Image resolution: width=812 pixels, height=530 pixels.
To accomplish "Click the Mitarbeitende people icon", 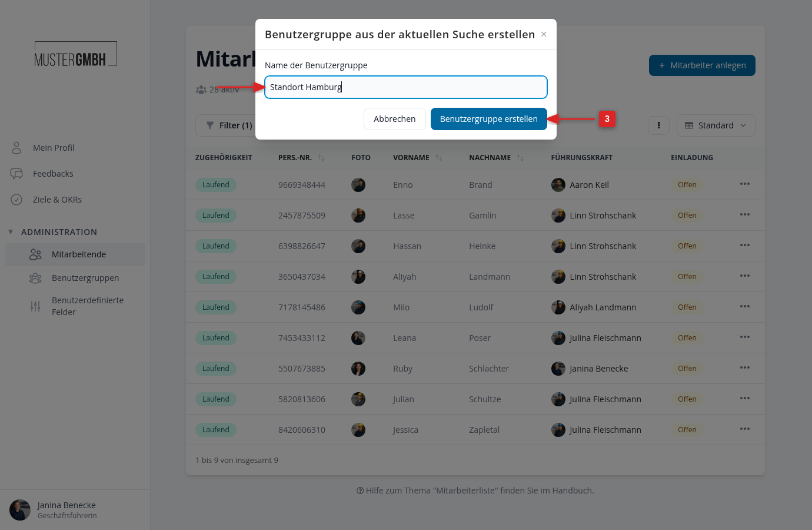I will point(35,254).
